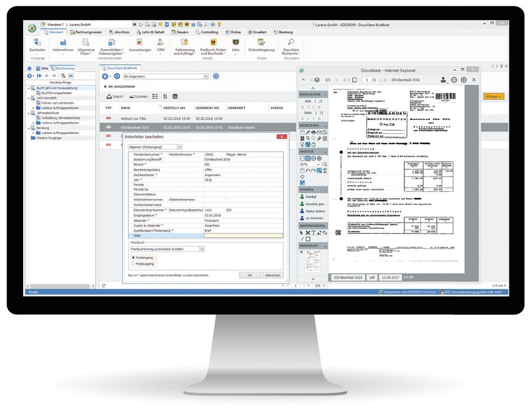Click the Abbrechen button

coord(272,275)
